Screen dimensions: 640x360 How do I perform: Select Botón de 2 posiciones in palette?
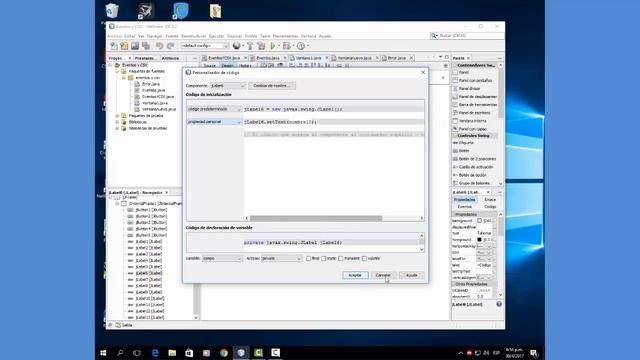(x=474, y=159)
